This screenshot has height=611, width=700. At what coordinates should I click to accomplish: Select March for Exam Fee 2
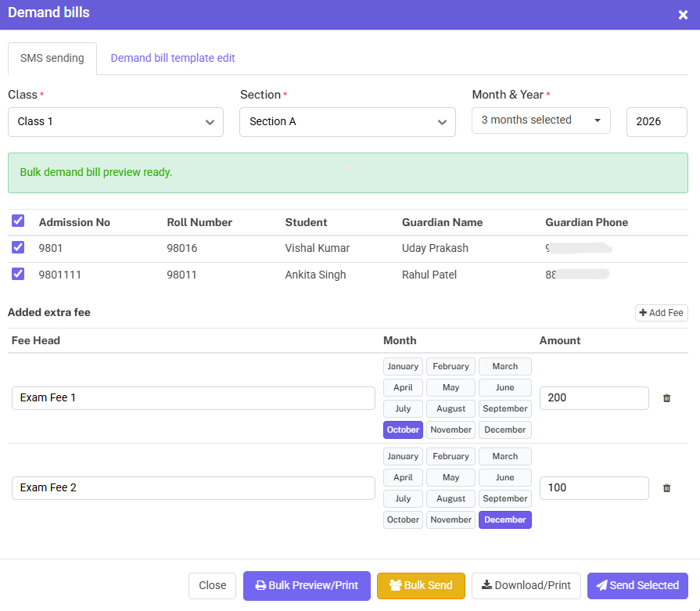click(505, 456)
